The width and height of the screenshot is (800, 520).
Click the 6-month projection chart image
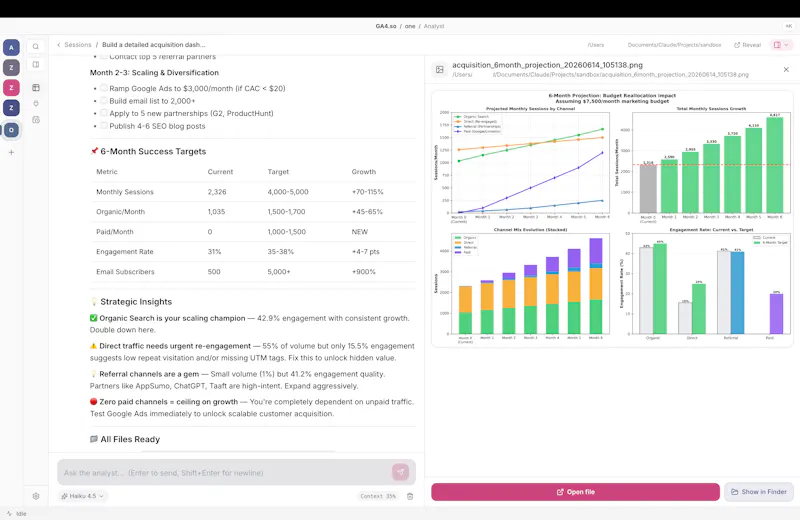click(612, 219)
